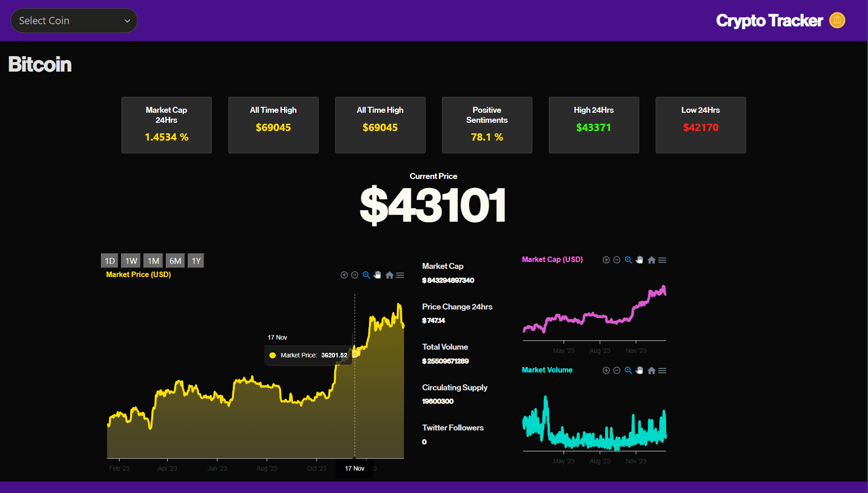The width and height of the screenshot is (868, 493).
Task: Click the Market Cap value $843294897340
Action: tap(448, 280)
